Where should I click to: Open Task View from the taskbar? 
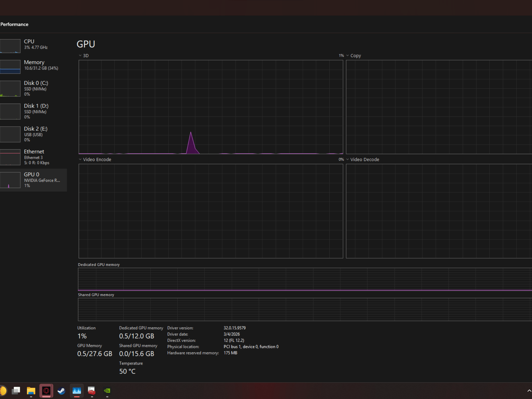[16, 390]
